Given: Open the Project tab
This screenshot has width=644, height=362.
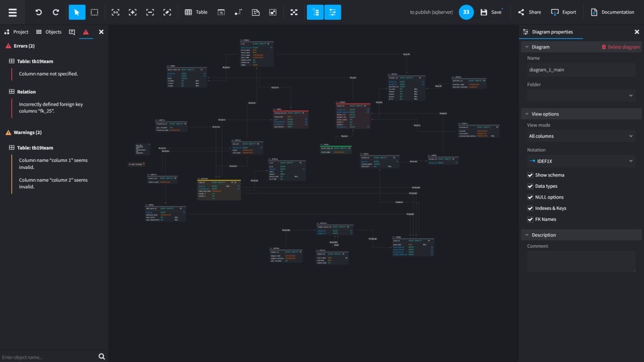Looking at the screenshot, I should pos(17,32).
